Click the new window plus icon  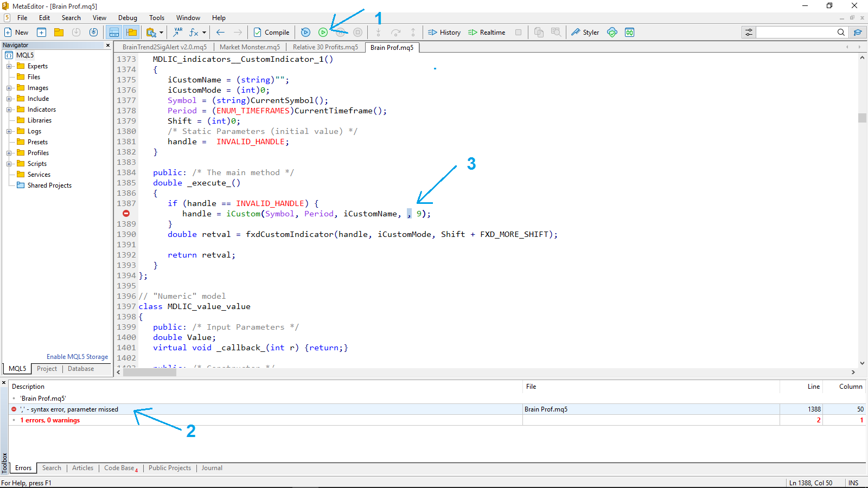41,33
